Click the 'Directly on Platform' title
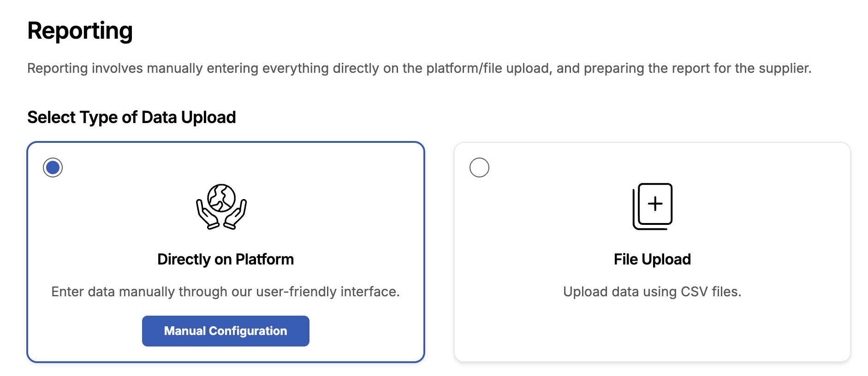Screen dimensions: 868x376 pyautogui.click(x=226, y=259)
